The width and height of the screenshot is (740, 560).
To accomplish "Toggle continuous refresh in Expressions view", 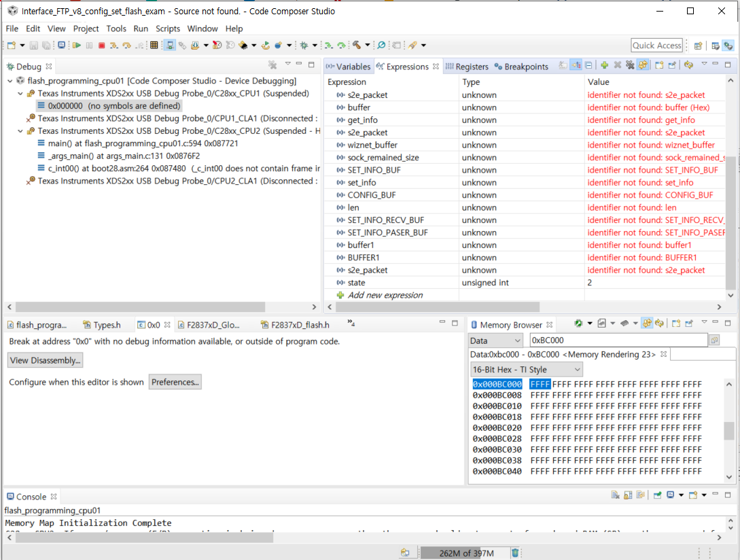I will point(643,65).
